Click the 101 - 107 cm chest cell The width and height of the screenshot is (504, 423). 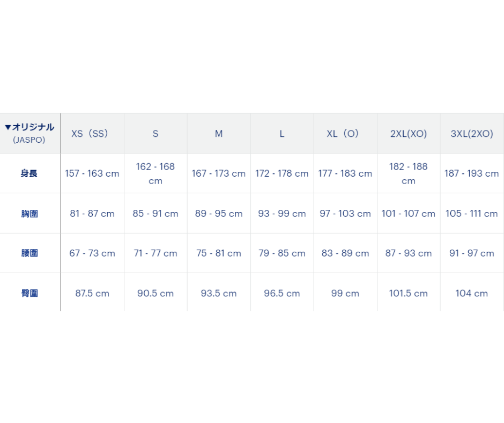[x=409, y=214]
